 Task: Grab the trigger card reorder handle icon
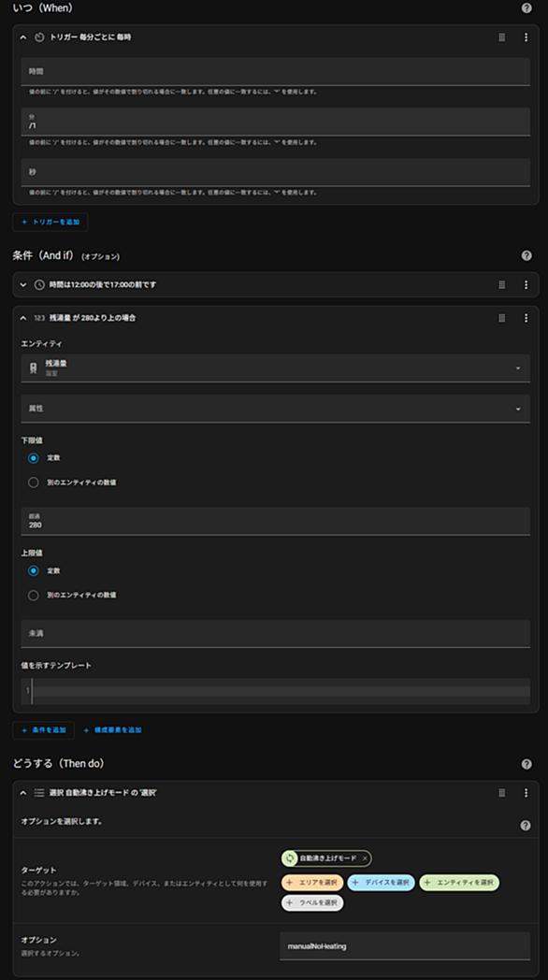pos(502,37)
